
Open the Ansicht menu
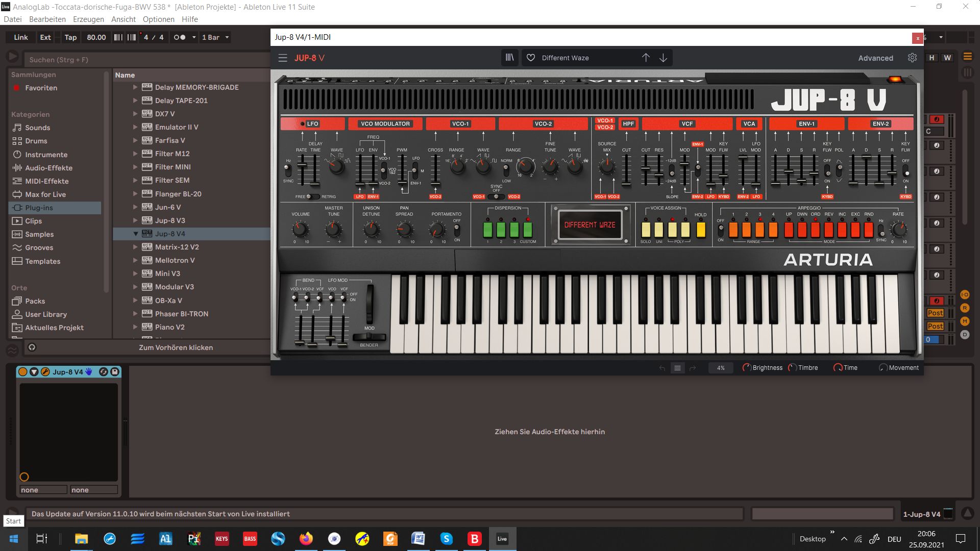tap(124, 19)
